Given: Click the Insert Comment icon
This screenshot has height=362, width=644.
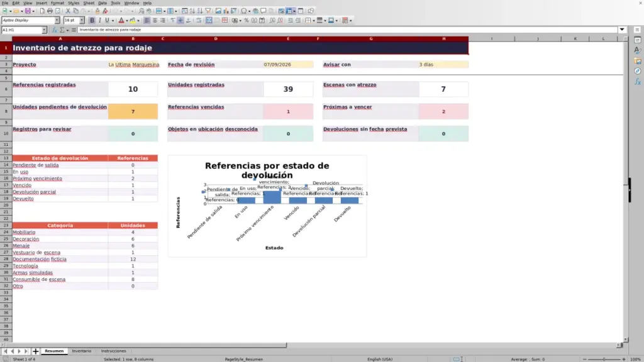Looking at the screenshot, I should pos(264,11).
